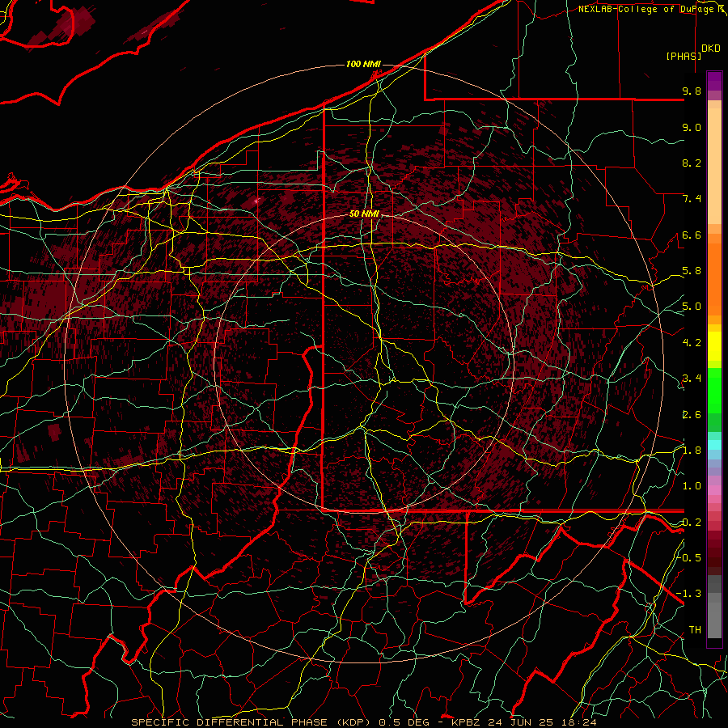
Task: Click the 6.6 scale tick label
Action: pyautogui.click(x=692, y=235)
